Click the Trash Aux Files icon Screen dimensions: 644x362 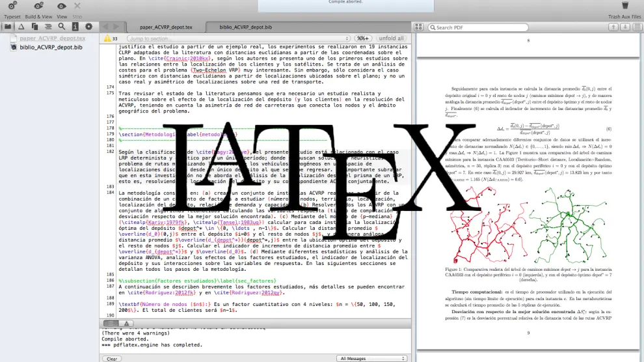click(624, 6)
